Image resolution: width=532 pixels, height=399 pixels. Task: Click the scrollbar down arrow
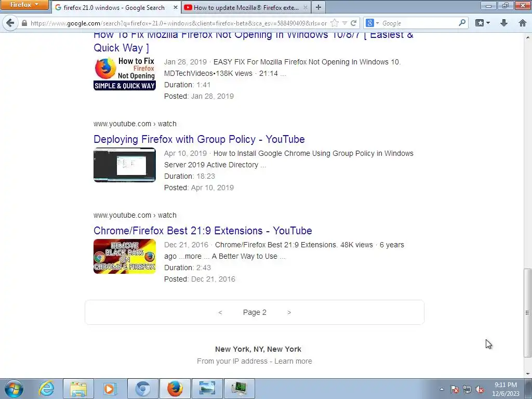(527, 374)
